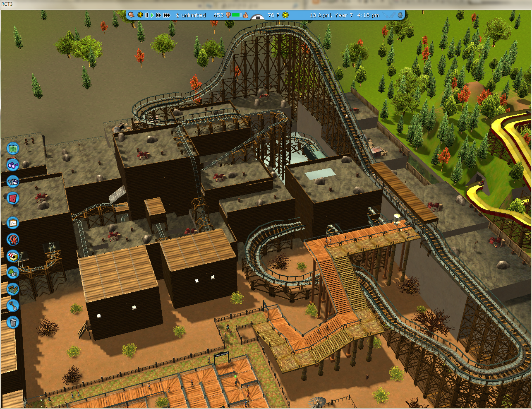Click the time '4:18 pm'
532x409 pixels.
(368, 15)
